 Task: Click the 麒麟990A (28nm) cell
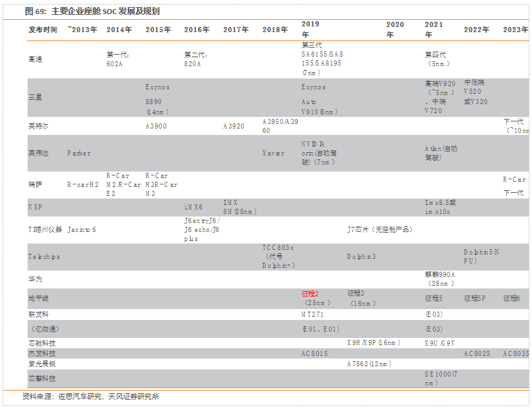coord(440,279)
